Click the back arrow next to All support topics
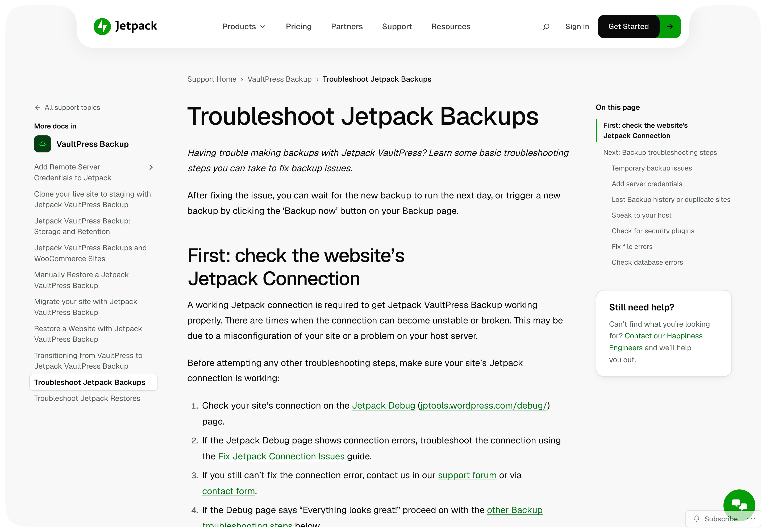 (x=37, y=107)
